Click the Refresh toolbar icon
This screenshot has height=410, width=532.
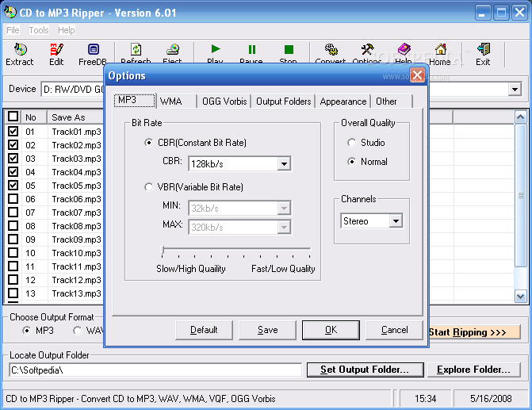[x=136, y=49]
